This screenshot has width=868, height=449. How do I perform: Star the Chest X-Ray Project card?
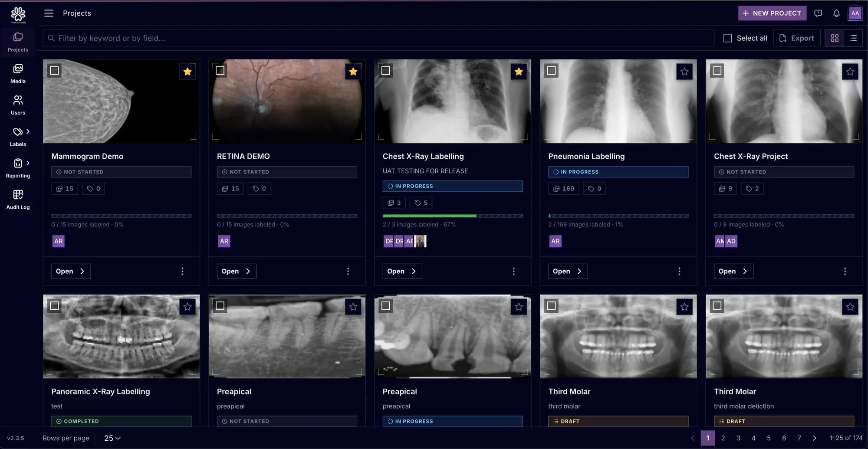tap(850, 72)
